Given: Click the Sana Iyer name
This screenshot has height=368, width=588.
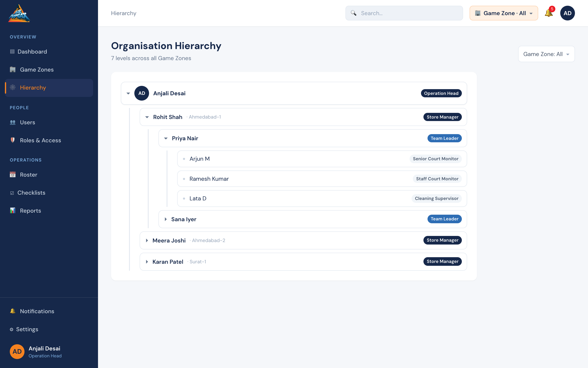Looking at the screenshot, I should [x=184, y=219].
